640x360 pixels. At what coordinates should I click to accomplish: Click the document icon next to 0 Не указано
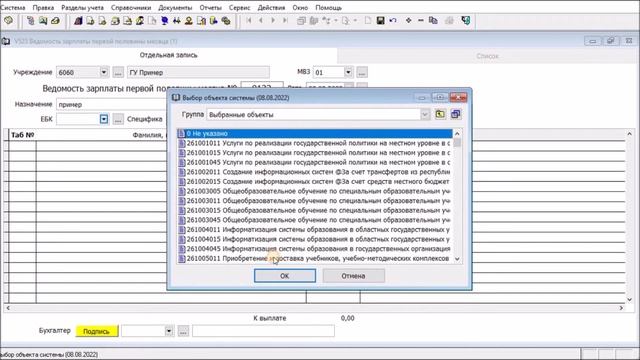tap(182, 133)
